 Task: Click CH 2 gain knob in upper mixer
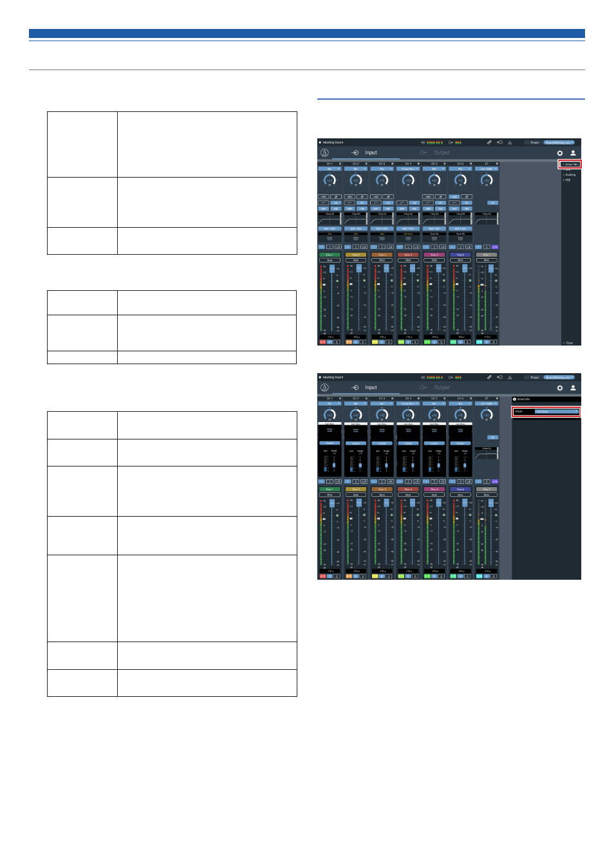click(x=356, y=180)
